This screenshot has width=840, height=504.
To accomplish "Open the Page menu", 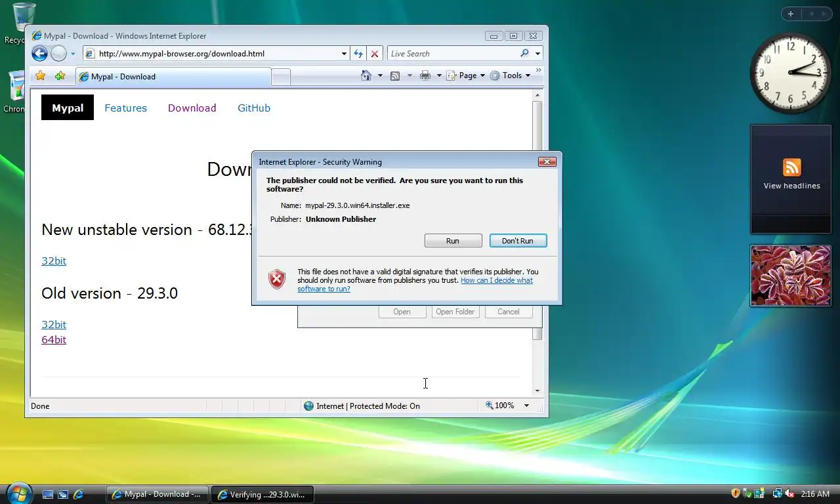I will (x=466, y=75).
